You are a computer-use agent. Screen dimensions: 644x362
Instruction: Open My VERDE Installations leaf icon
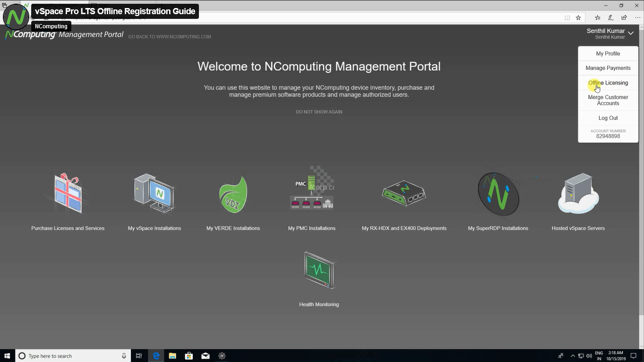click(x=233, y=194)
